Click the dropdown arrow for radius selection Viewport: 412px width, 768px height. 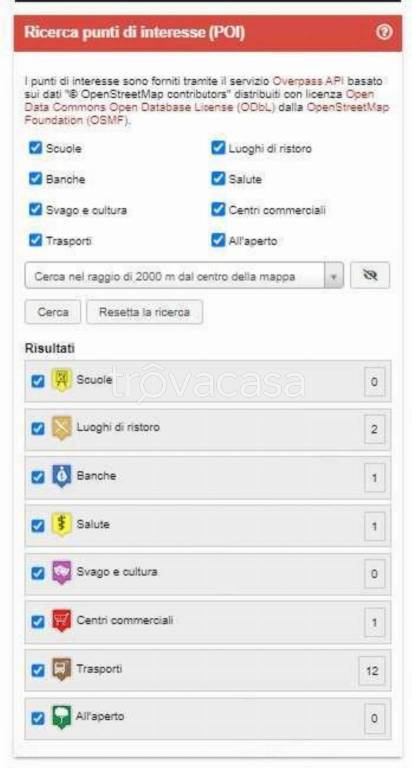click(x=334, y=276)
